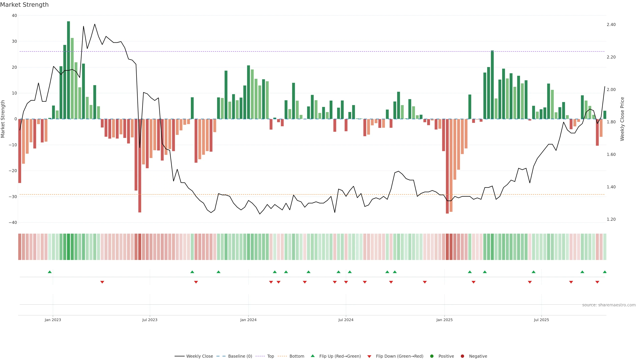The height and width of the screenshot is (362, 644).
Task: Click the Flip Down red triangle legend icon
Action: tap(369, 356)
